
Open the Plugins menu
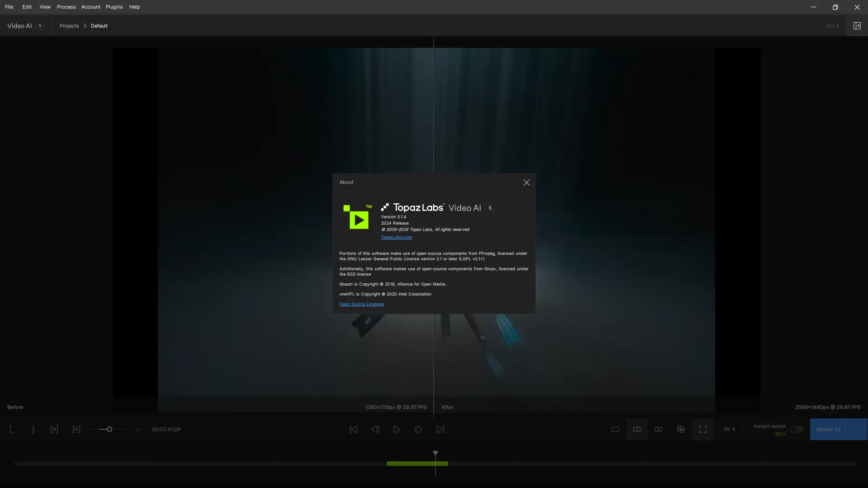[x=114, y=7]
